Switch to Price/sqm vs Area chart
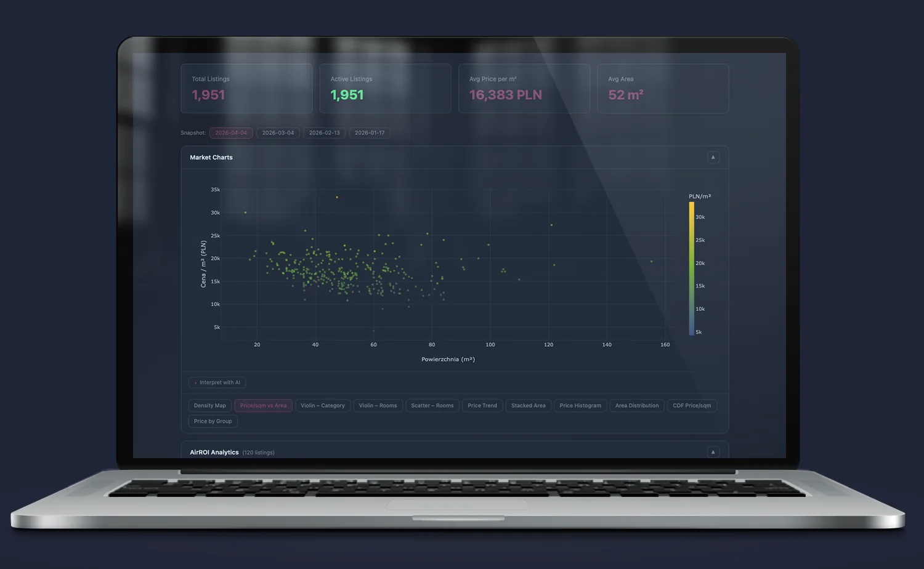Screen dimensions: 924x569 (263, 405)
